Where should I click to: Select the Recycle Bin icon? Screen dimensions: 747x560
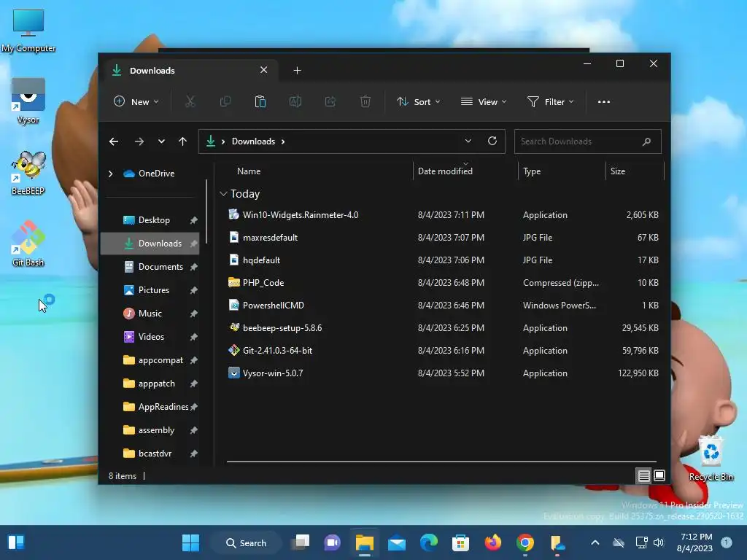[x=711, y=458]
